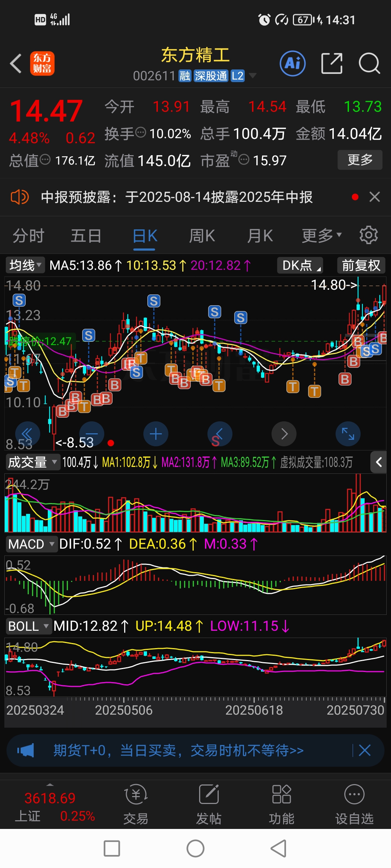
Task: Open the 成交量 indicator dropdown
Action: (x=33, y=462)
